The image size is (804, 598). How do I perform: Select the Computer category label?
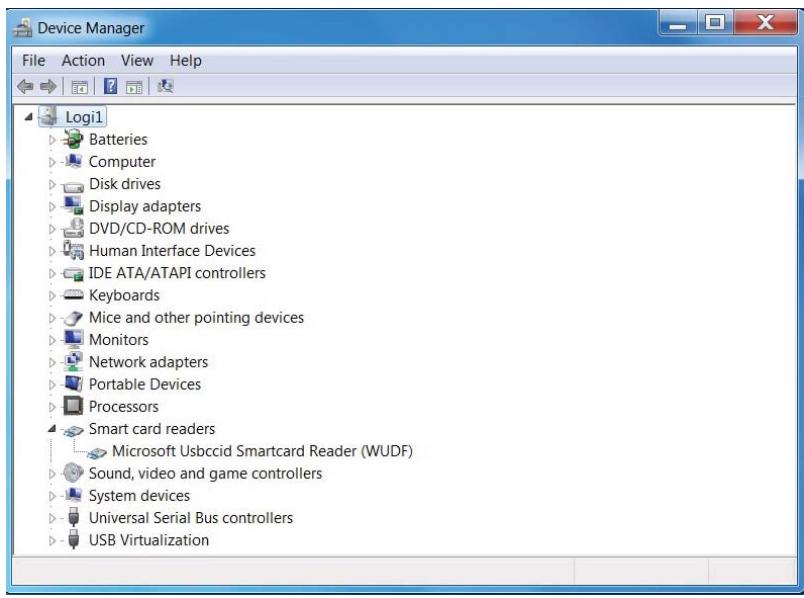pos(122,162)
